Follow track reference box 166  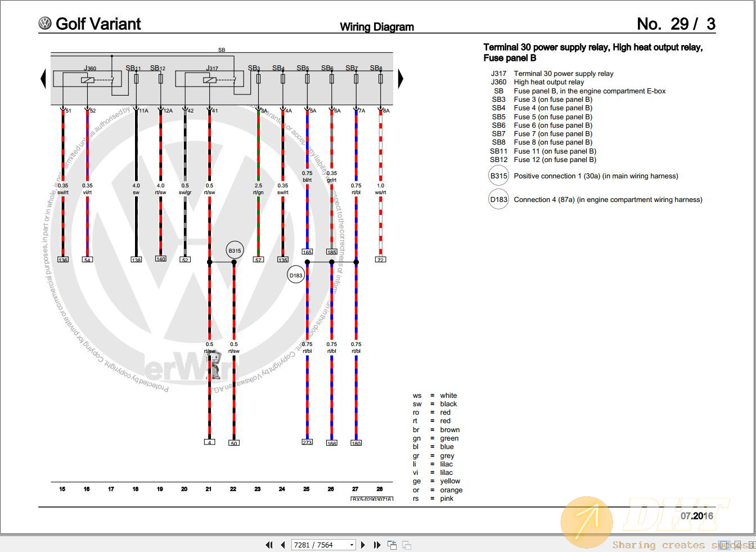[332, 443]
